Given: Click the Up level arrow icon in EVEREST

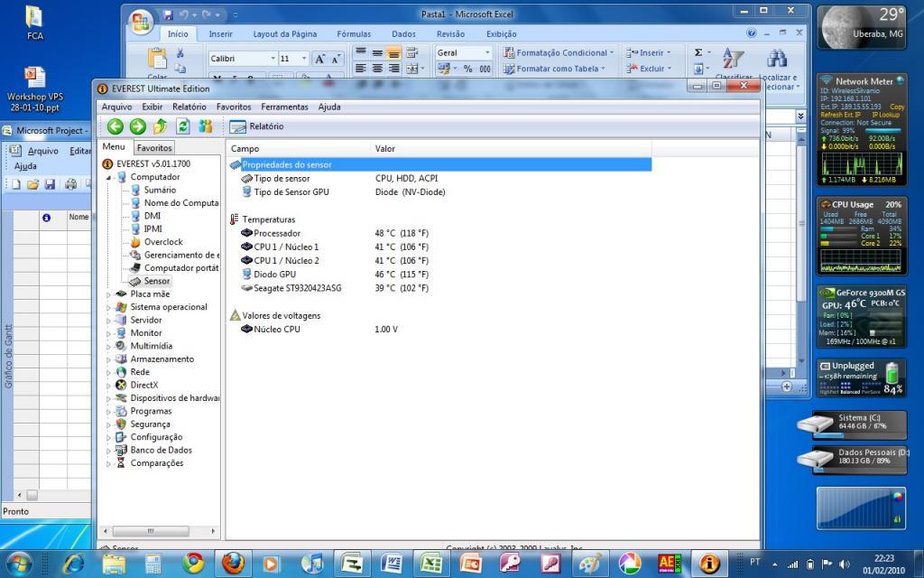Looking at the screenshot, I should pos(160,126).
